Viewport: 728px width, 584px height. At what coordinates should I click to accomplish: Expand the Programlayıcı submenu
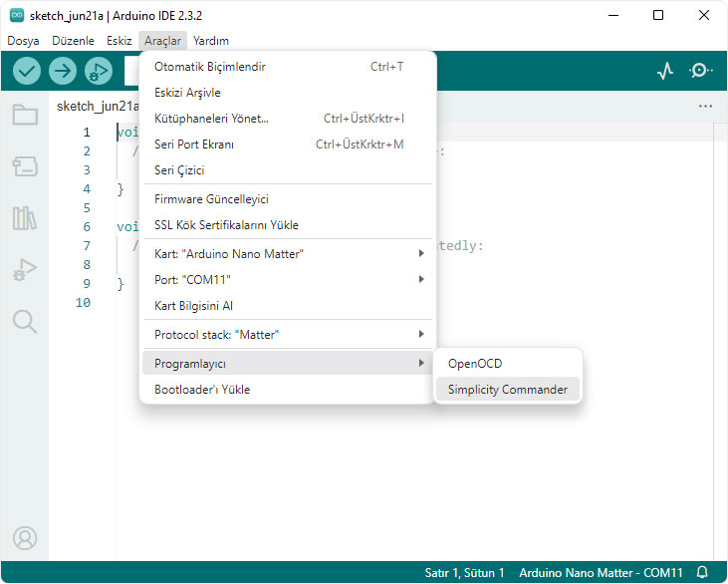coord(288,364)
